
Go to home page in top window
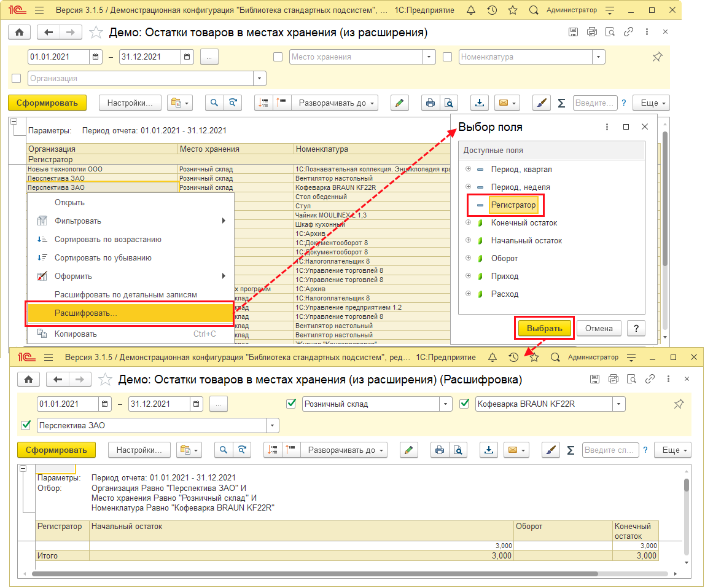tap(19, 32)
